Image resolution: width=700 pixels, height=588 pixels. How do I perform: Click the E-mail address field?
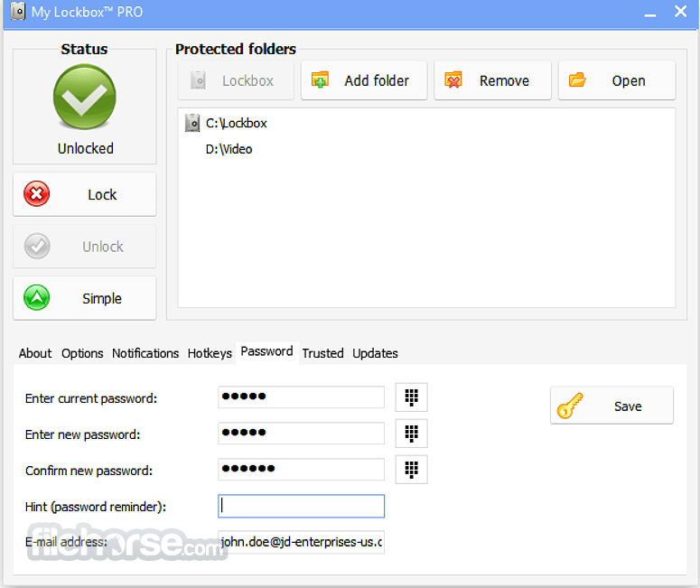point(302,542)
